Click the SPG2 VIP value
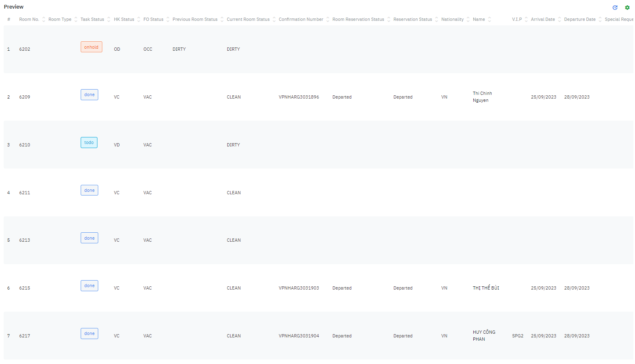The width and height of the screenshot is (635, 364). 517,336
